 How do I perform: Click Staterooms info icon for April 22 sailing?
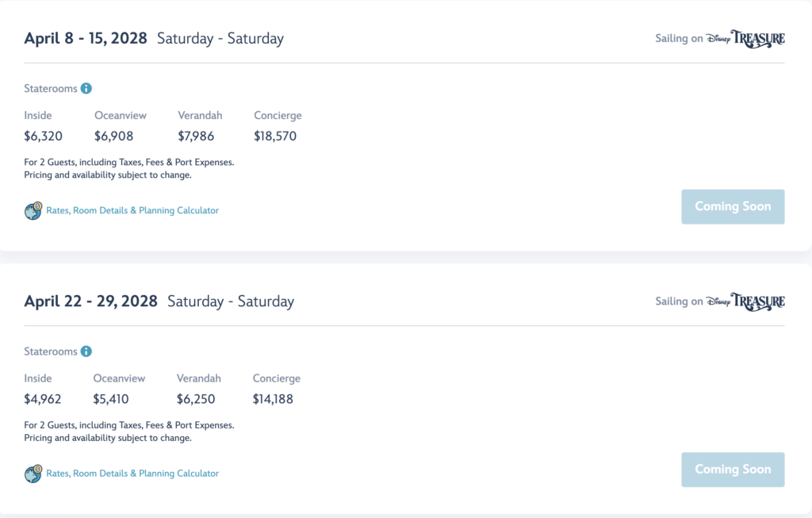(86, 351)
